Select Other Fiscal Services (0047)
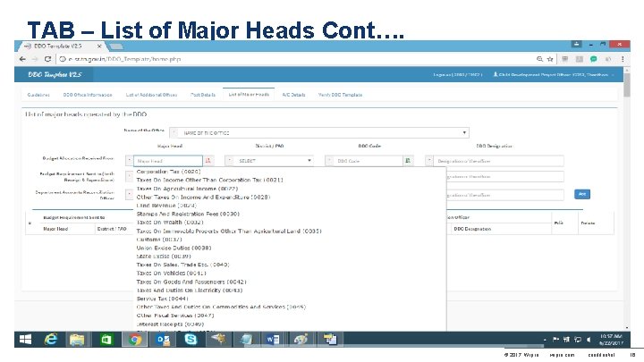 tap(175, 316)
